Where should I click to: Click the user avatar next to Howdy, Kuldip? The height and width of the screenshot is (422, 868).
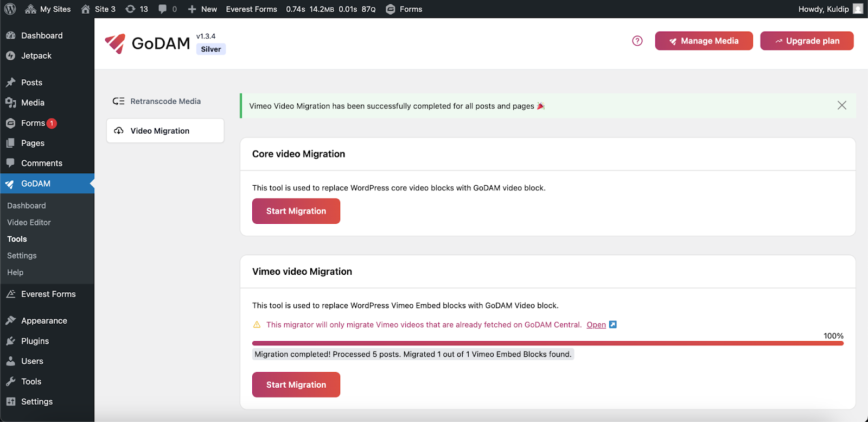(x=858, y=9)
